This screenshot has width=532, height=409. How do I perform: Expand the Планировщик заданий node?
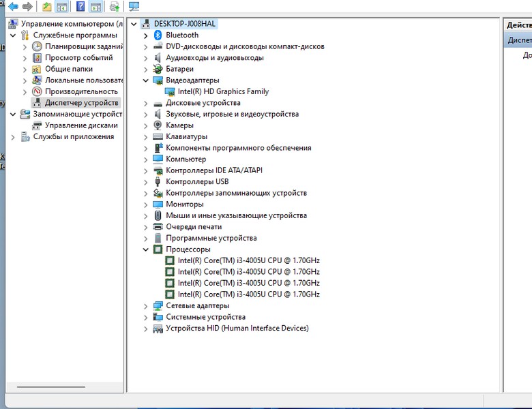[25, 46]
